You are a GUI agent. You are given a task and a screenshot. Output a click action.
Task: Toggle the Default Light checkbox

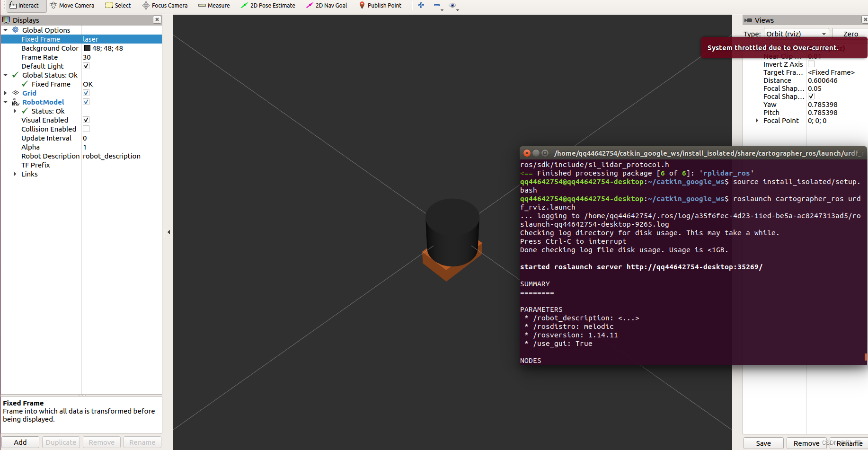(86, 66)
